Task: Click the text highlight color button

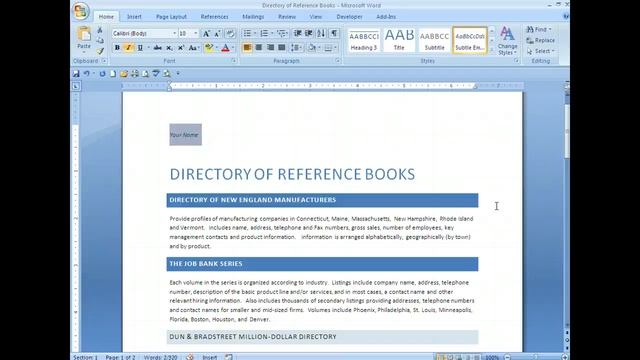Action: [x=209, y=48]
